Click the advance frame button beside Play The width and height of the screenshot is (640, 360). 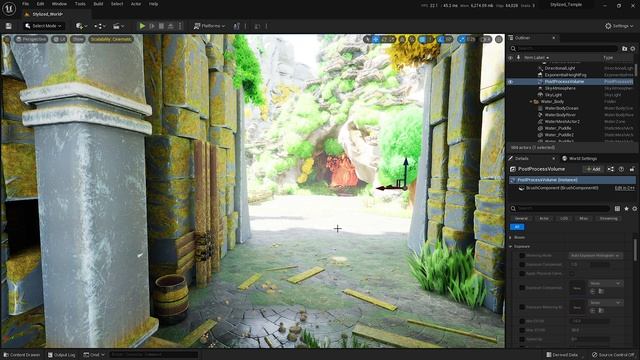152,26
